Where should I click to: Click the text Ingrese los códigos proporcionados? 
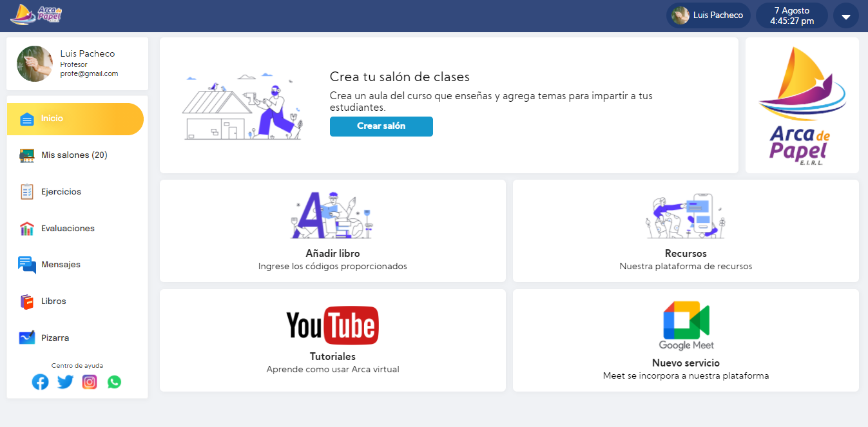(333, 266)
